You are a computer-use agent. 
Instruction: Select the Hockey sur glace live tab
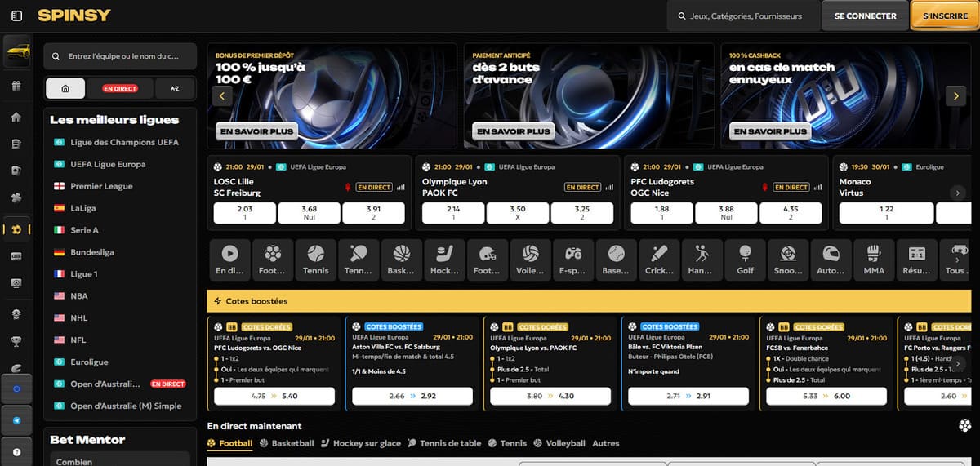click(360, 443)
